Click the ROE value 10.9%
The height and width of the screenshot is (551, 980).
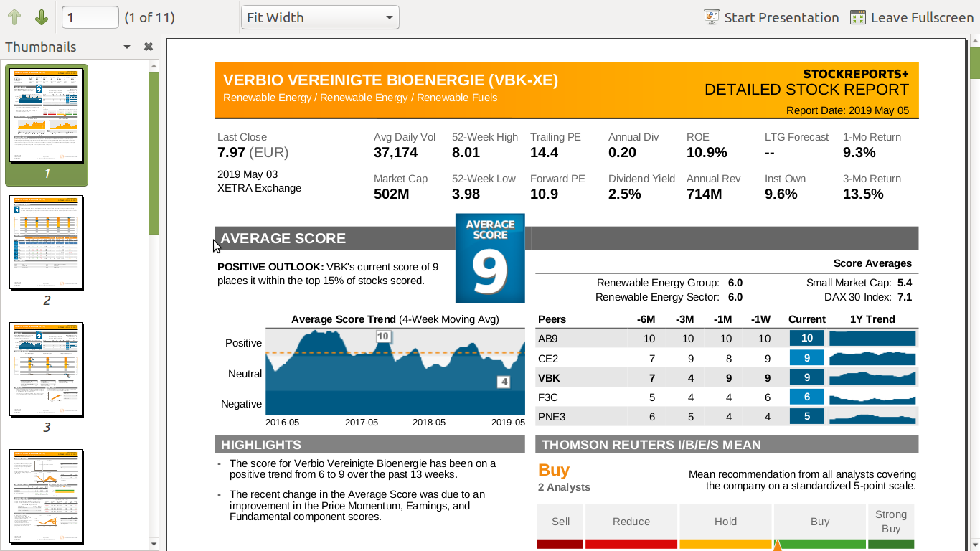tap(707, 152)
